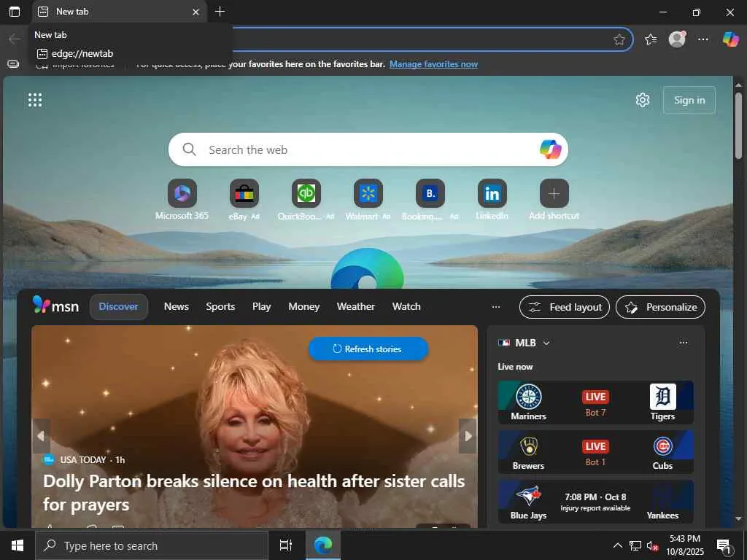Viewport: 747px width, 560px height.
Task: Open the Brewers vs Cubs live game
Action: coord(595,452)
